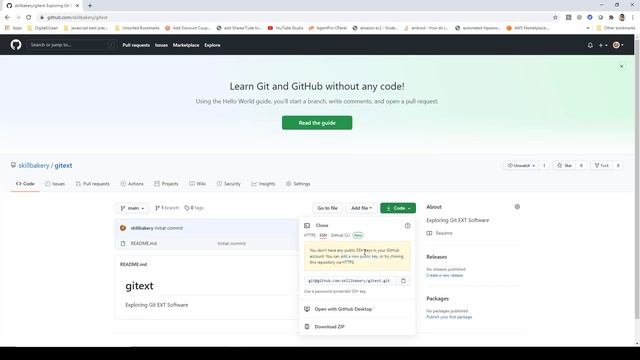The height and width of the screenshot is (360, 640).
Task: Open skillbakery commit author avatar
Action: point(123,228)
